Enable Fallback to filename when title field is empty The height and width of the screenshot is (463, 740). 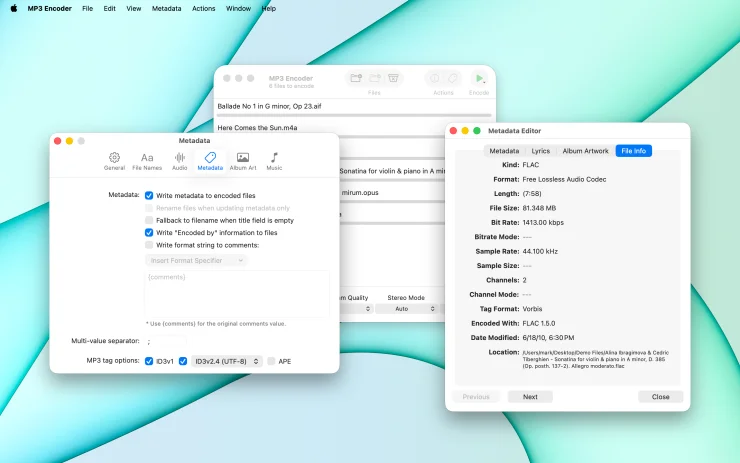pos(149,220)
